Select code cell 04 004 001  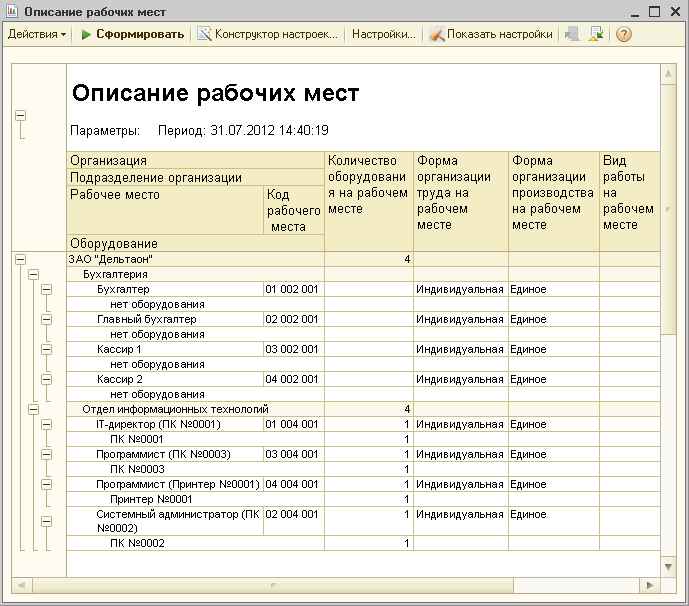coord(294,484)
